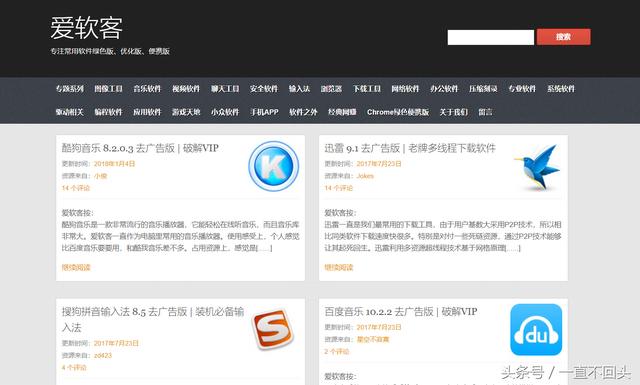Open the 驱动相关 menu item
The width and height of the screenshot is (640, 385).
pos(70,112)
